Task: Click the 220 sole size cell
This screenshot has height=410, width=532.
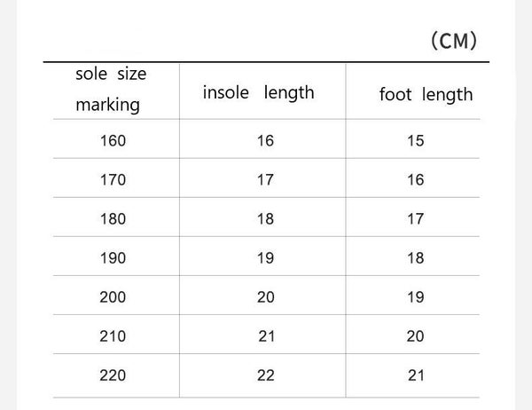Action: [x=113, y=375]
